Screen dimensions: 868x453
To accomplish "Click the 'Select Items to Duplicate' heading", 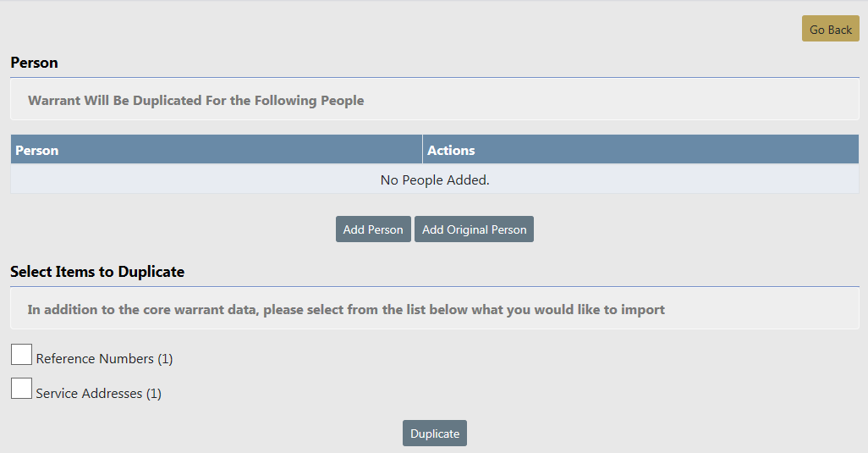I will (97, 272).
